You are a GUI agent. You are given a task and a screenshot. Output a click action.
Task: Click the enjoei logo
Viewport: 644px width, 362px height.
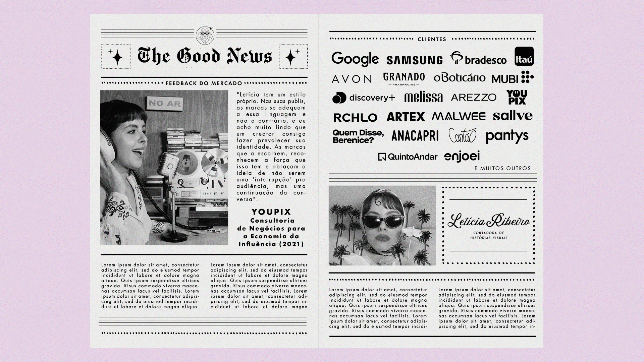point(462,156)
